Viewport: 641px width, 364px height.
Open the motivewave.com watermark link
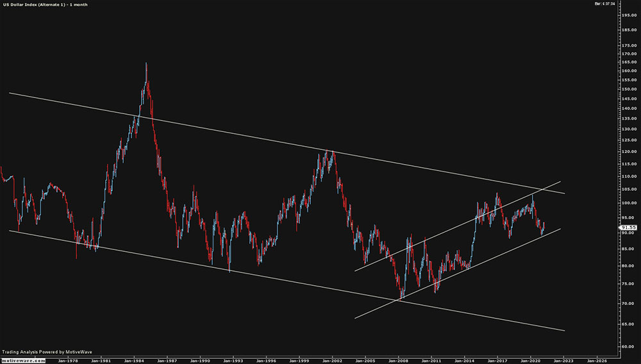22,360
